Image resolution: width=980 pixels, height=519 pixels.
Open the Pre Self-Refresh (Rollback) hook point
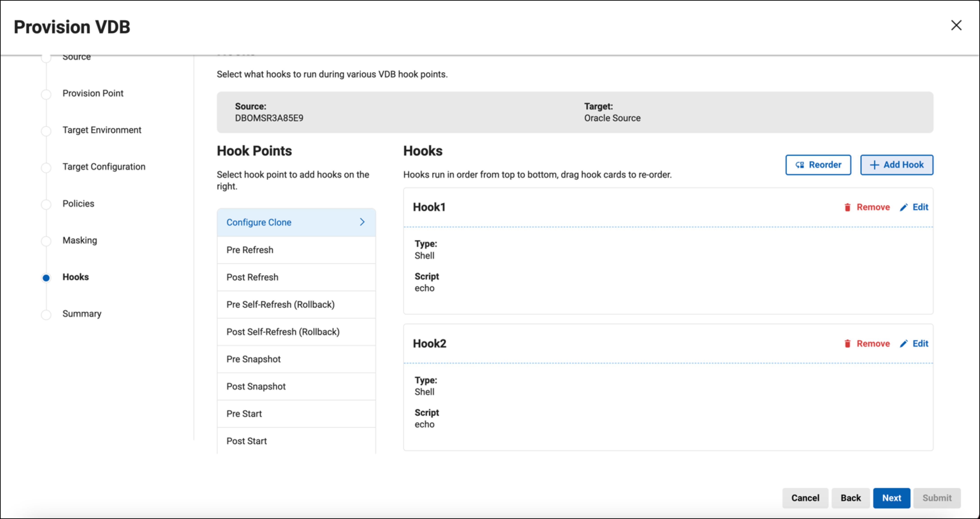280,305
